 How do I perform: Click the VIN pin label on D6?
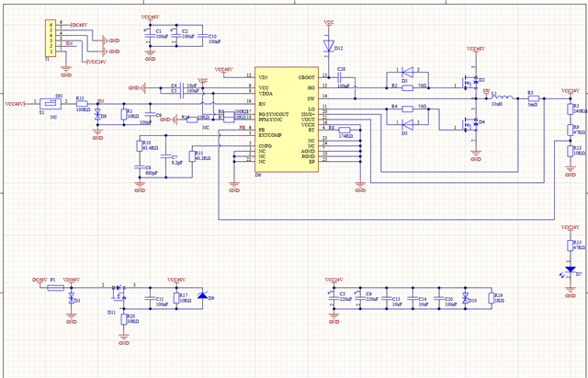click(263, 77)
